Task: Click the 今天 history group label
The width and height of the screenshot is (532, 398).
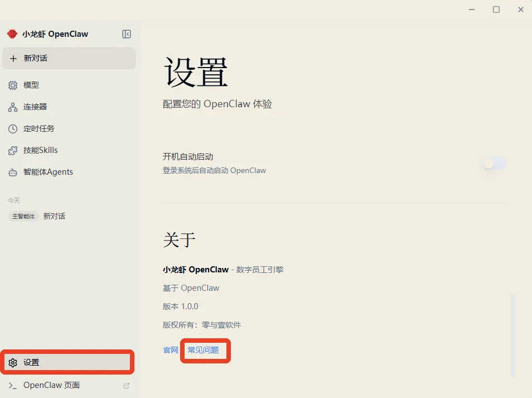Action: [x=14, y=200]
